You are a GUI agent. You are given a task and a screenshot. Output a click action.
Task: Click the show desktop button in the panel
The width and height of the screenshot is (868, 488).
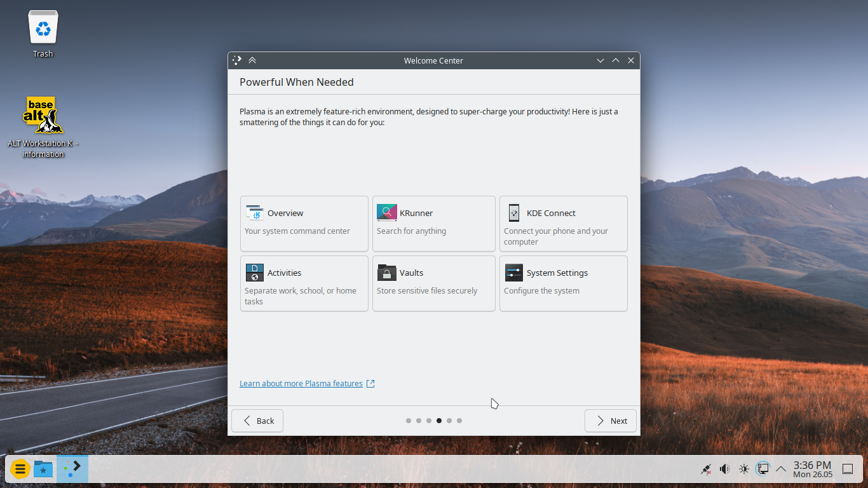click(x=848, y=470)
